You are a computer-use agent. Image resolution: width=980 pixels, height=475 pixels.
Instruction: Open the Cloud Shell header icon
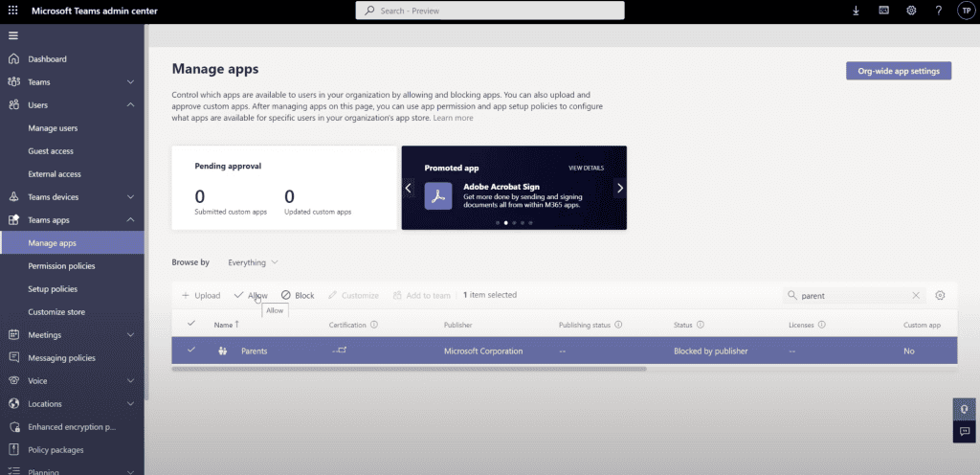883,11
